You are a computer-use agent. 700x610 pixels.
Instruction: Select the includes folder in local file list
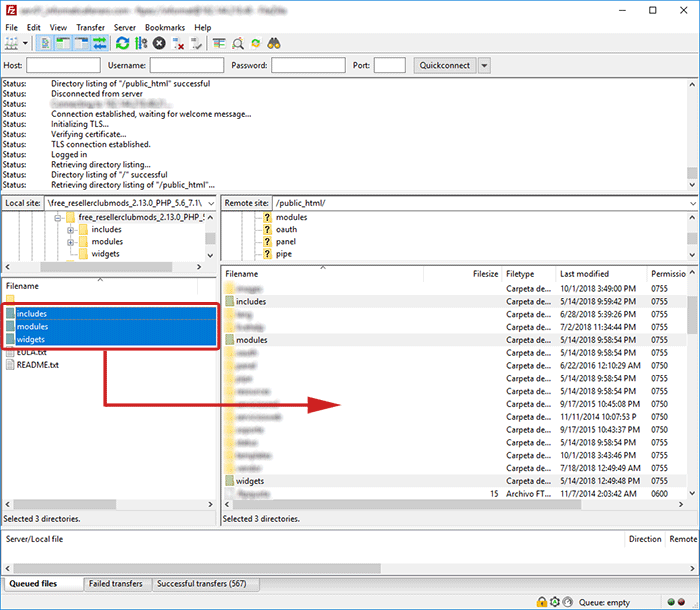[x=111, y=313]
